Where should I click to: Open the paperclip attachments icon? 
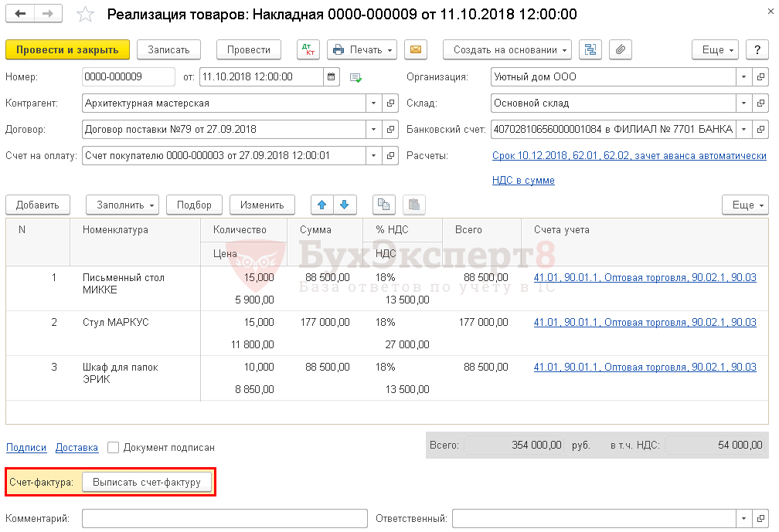tap(620, 49)
